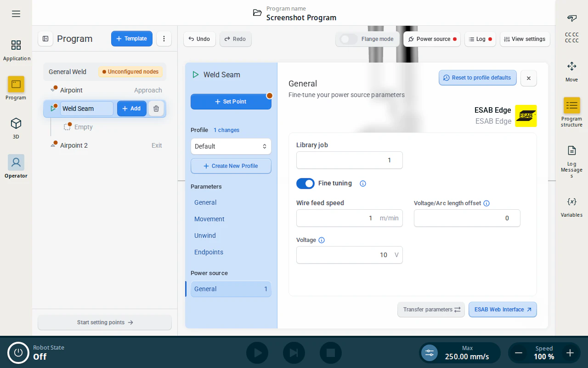
Task: Click the info icon next to Voltage label
Action: [x=322, y=240]
